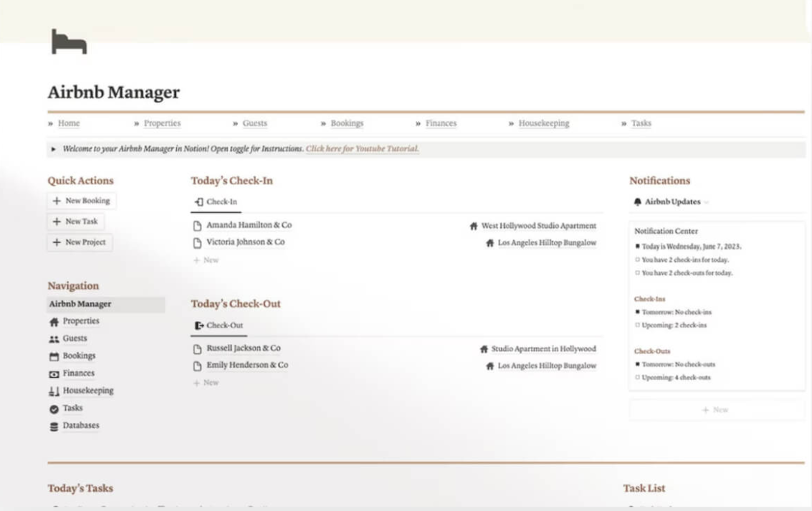Click Tasks checkmark icon in Navigation

[54, 409]
